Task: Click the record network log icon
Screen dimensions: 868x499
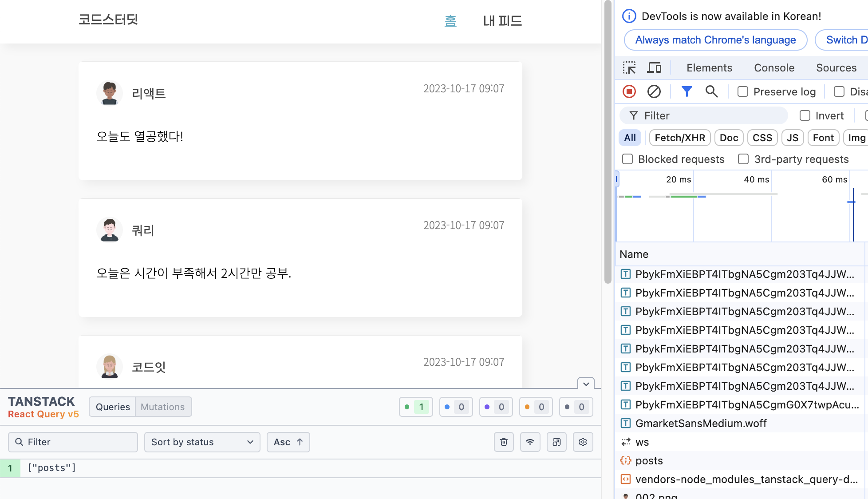Action: coord(629,91)
